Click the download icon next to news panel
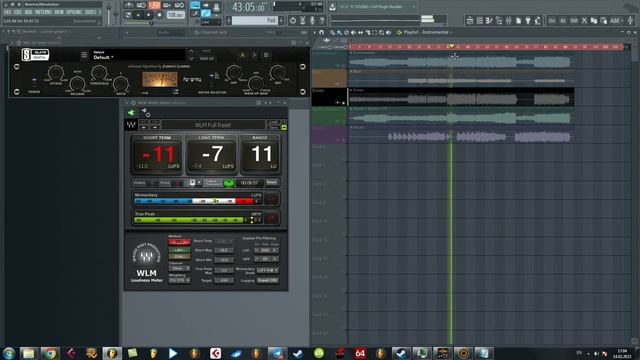Viewport: 640px width, 360px height. 332,7
